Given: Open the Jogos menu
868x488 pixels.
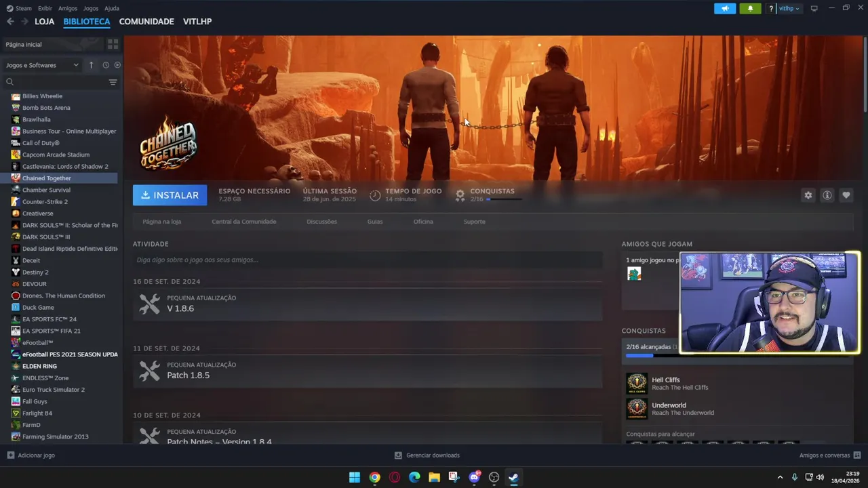Looking at the screenshot, I should coord(91,8).
